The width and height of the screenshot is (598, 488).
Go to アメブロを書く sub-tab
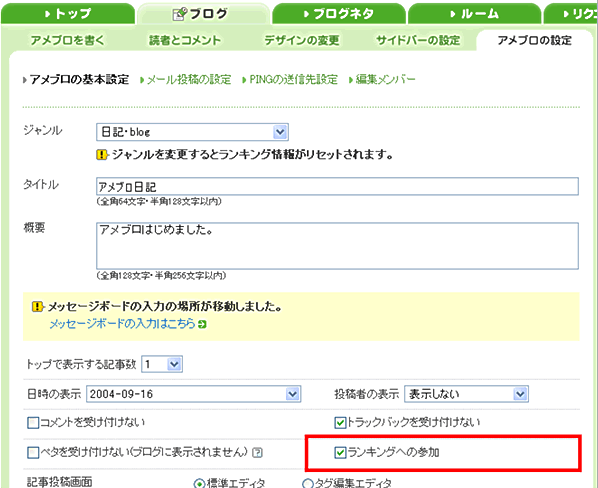[x=68, y=40]
